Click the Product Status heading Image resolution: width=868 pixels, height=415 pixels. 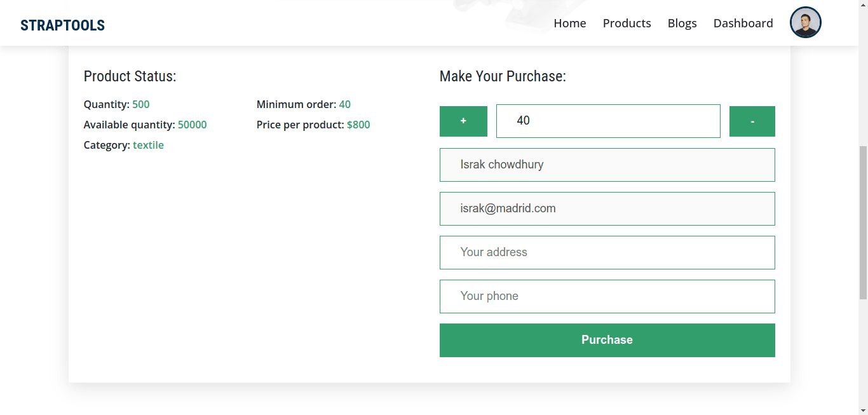coord(130,76)
